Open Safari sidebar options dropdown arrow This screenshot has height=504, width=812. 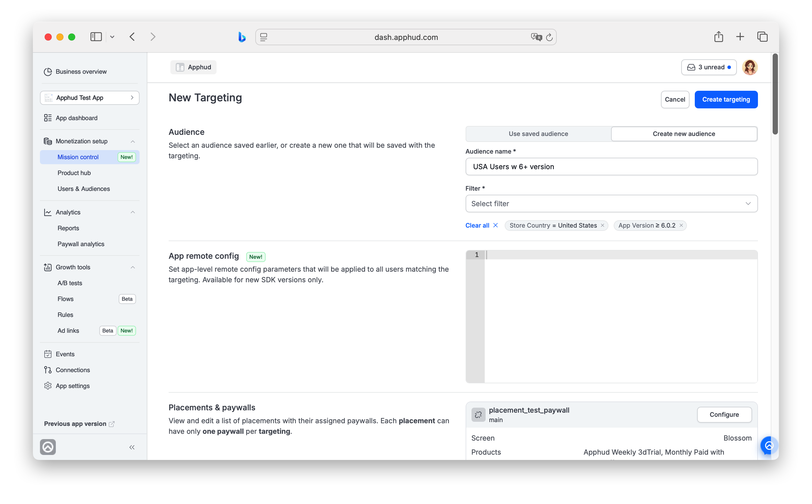[112, 37]
